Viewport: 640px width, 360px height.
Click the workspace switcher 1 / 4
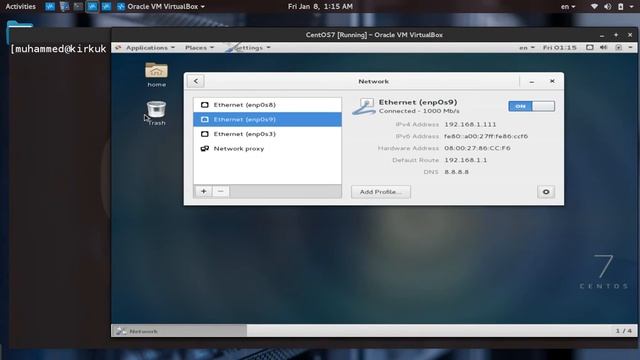coord(623,331)
